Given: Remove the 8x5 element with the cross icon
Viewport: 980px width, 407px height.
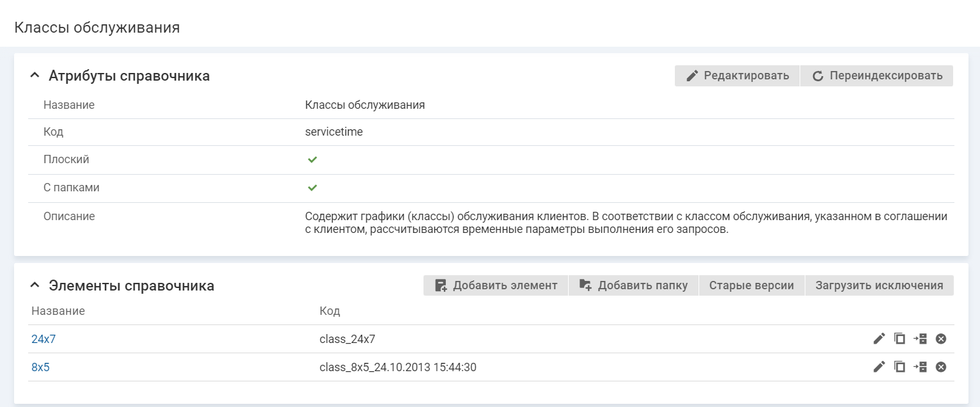Looking at the screenshot, I should pos(941,367).
